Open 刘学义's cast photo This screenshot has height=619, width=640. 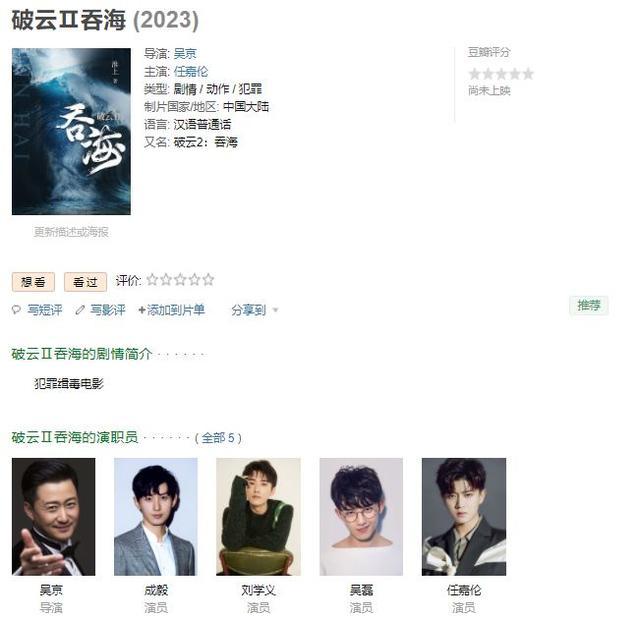[258, 517]
